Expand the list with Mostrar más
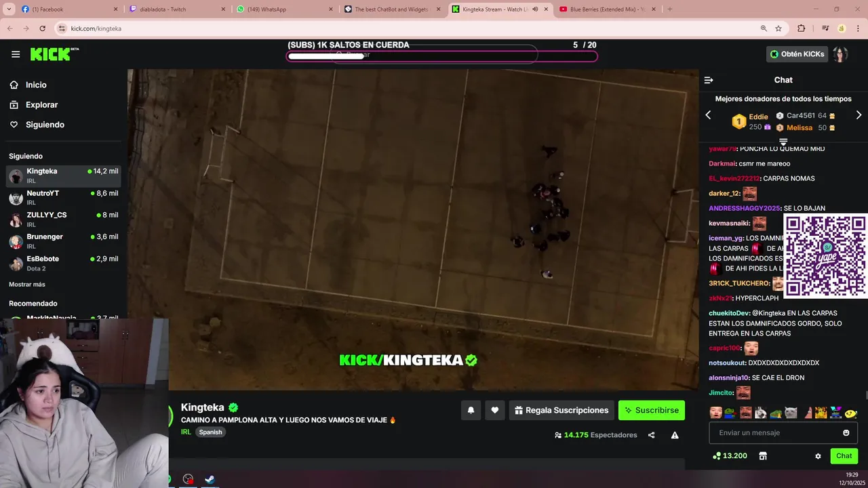The height and width of the screenshot is (488, 868). [x=27, y=285]
